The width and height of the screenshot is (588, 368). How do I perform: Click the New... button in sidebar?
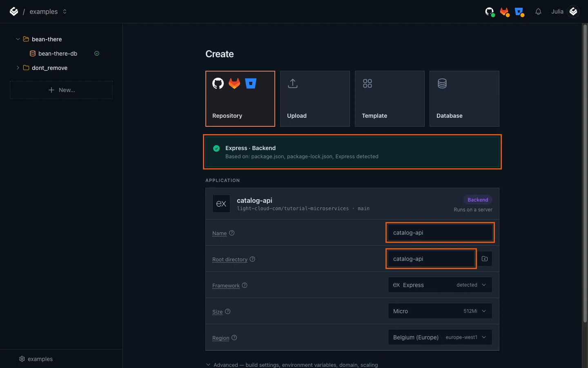pyautogui.click(x=61, y=90)
